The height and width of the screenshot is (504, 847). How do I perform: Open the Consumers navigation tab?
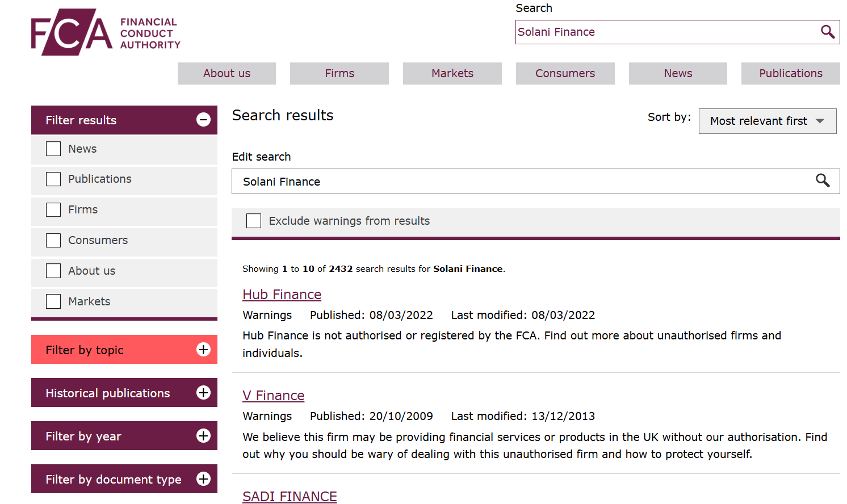coord(565,73)
